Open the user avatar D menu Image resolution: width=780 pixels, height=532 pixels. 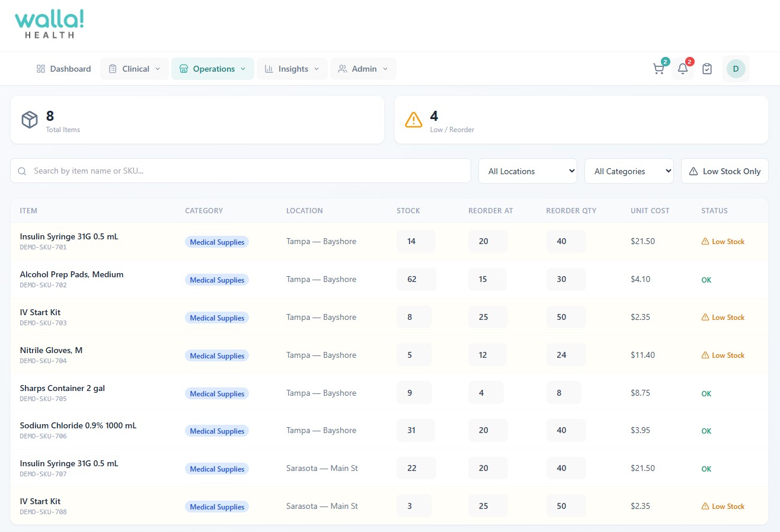[736, 69]
